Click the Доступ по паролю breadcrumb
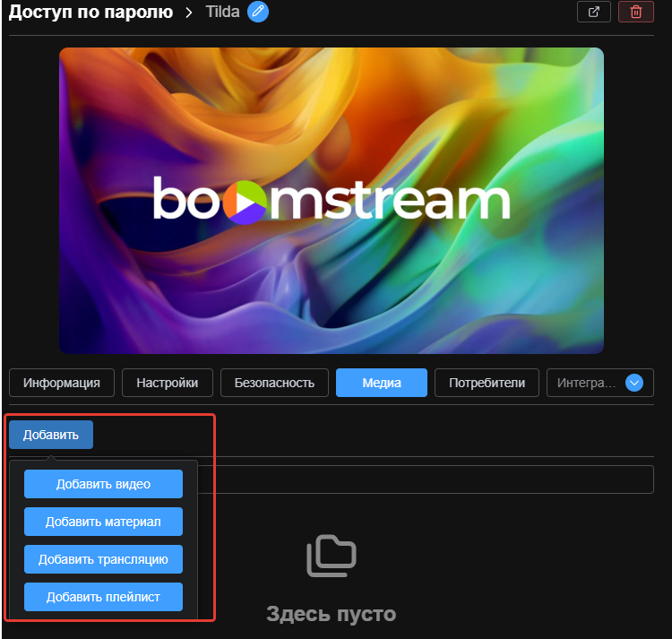Viewport: 672px width, 639px height. click(x=90, y=12)
